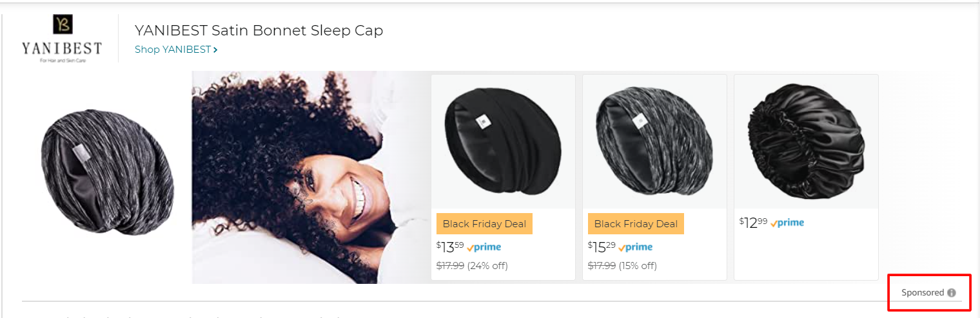Click the $13.59 price
Image resolution: width=980 pixels, height=318 pixels.
coord(449,247)
